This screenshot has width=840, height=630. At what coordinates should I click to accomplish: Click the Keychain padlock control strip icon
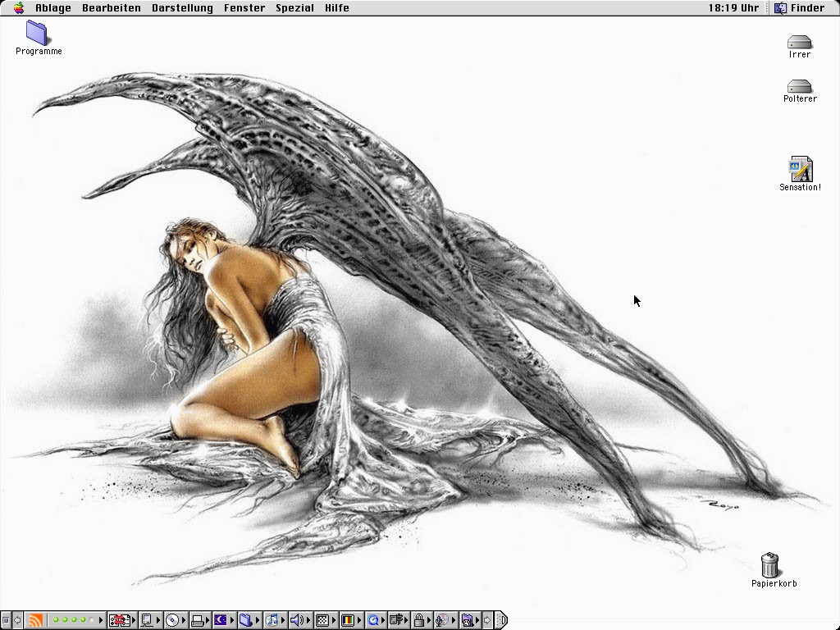click(x=418, y=620)
